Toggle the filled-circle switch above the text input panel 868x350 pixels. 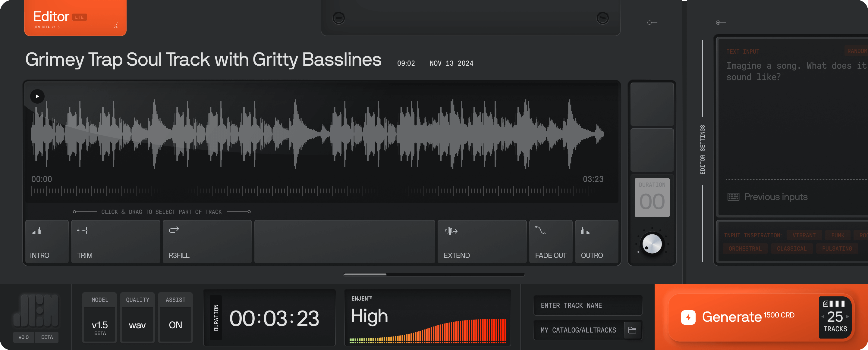(721, 23)
